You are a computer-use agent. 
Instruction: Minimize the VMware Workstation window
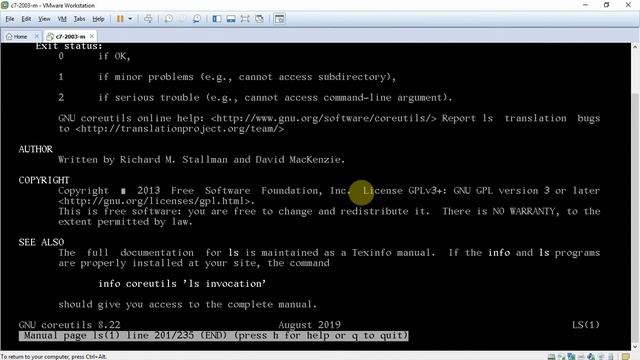585,5
